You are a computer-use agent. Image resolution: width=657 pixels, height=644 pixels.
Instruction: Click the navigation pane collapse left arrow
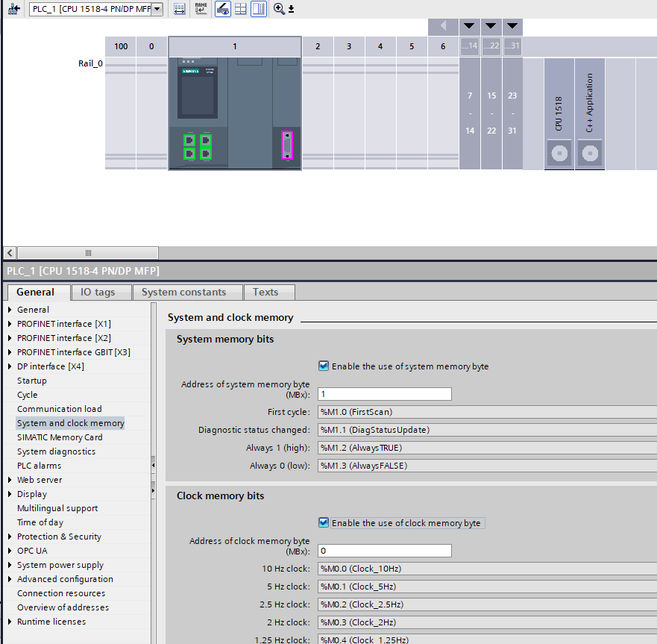[154, 466]
